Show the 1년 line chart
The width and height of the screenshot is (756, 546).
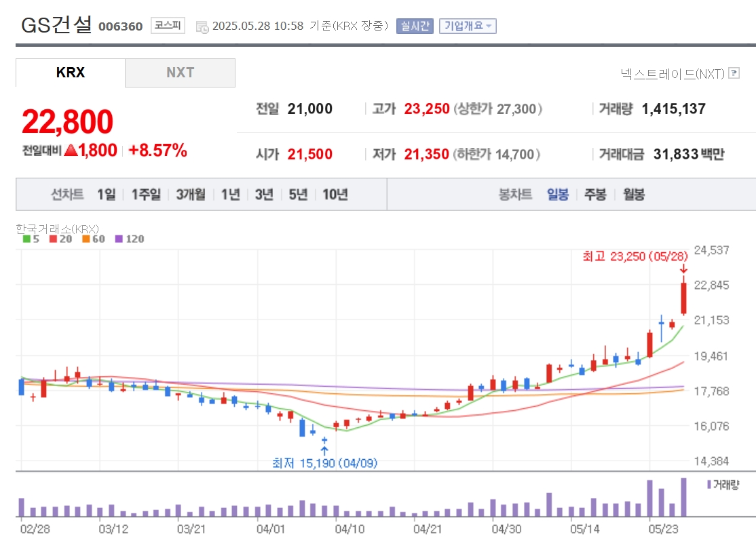pos(231,194)
